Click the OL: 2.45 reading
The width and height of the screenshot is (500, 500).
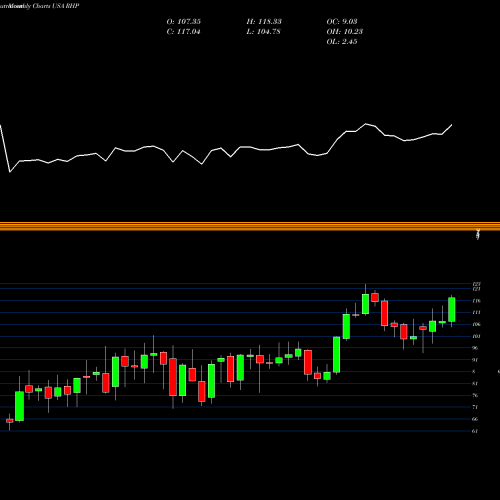[342, 42]
